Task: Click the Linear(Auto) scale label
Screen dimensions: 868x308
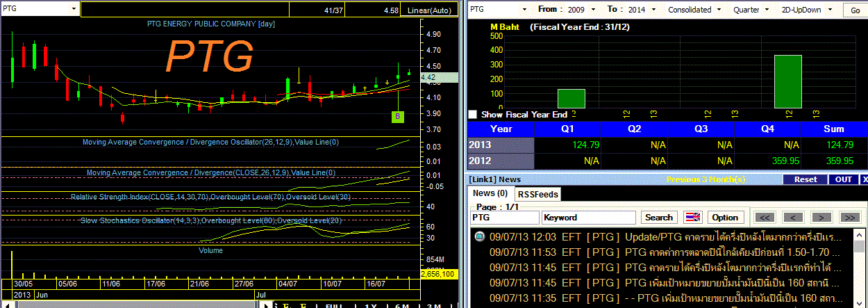Action: click(x=429, y=10)
